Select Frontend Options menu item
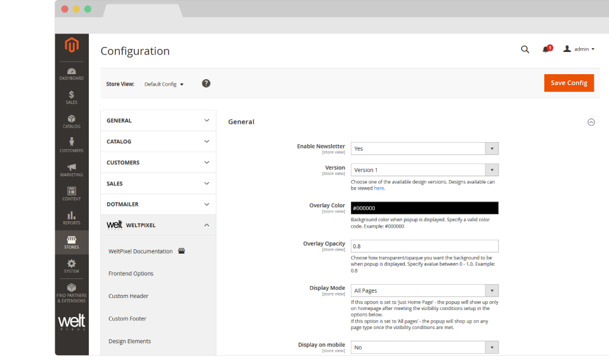This screenshot has width=609, height=364. [x=131, y=273]
